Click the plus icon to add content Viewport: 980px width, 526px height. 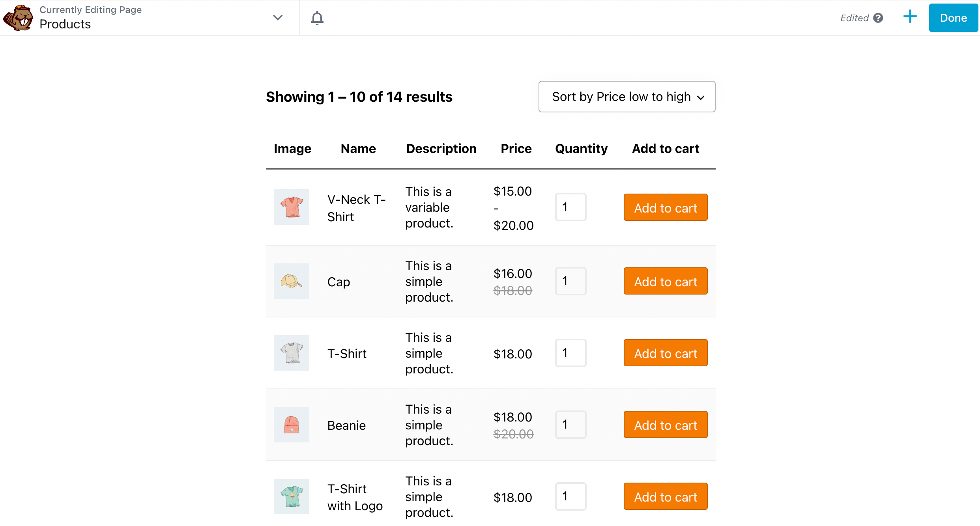pyautogui.click(x=910, y=17)
